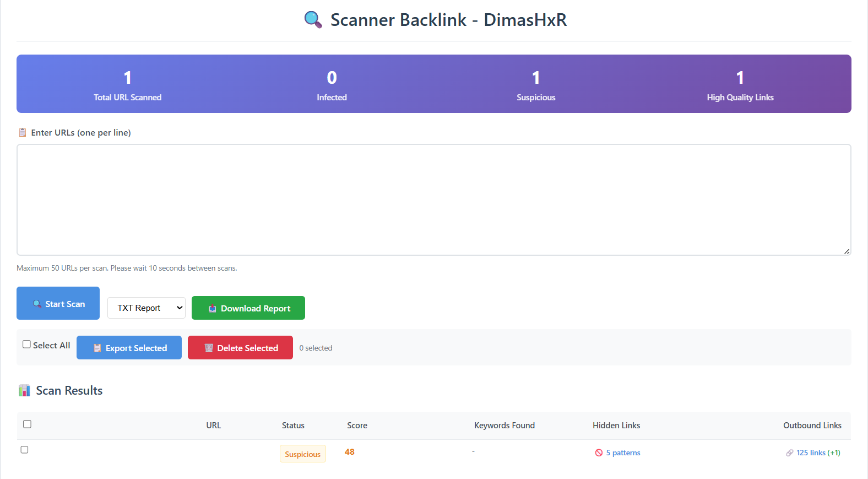The height and width of the screenshot is (479, 868).
Task: Click the Outbound Links column header
Action: coord(812,426)
